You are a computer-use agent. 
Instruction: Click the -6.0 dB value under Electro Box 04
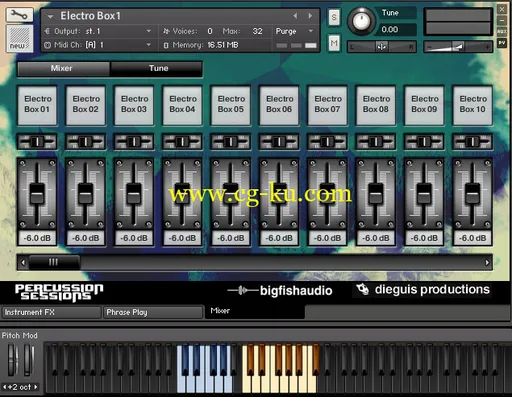[x=182, y=238]
